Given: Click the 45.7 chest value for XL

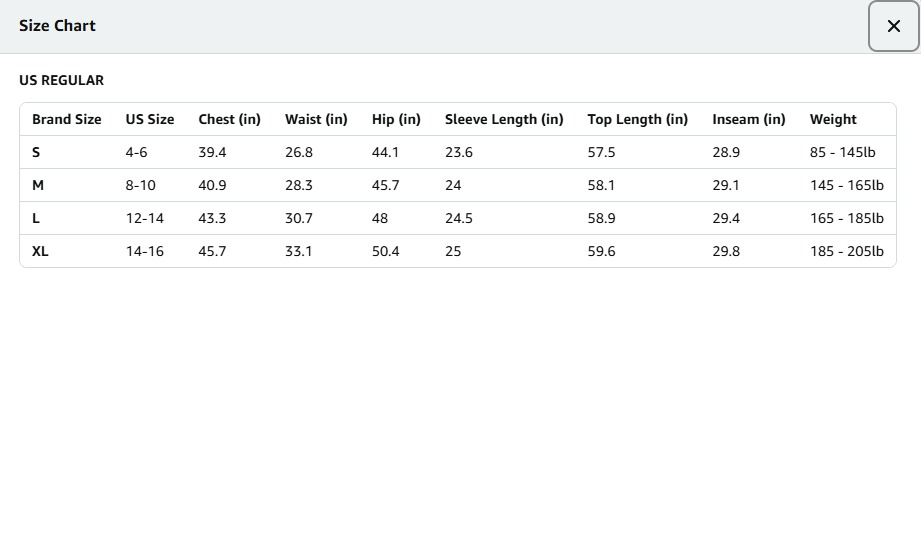Looking at the screenshot, I should [x=212, y=251].
